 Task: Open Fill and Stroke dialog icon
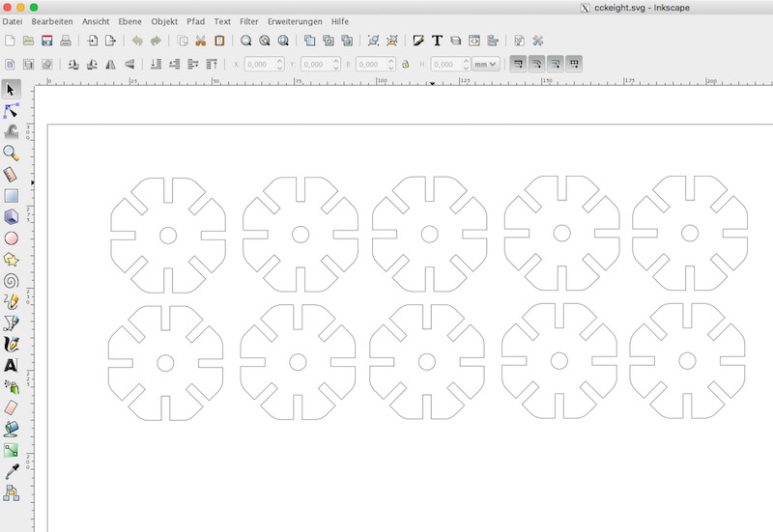pyautogui.click(x=418, y=41)
